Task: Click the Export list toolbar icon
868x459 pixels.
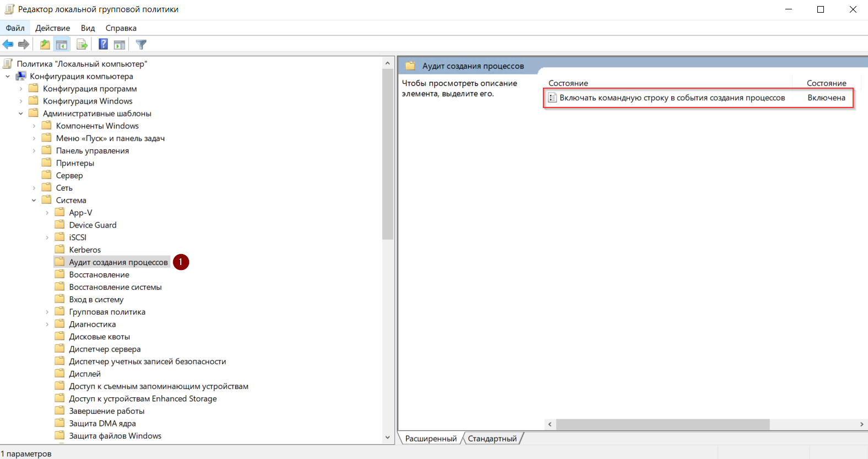Action: (x=82, y=45)
